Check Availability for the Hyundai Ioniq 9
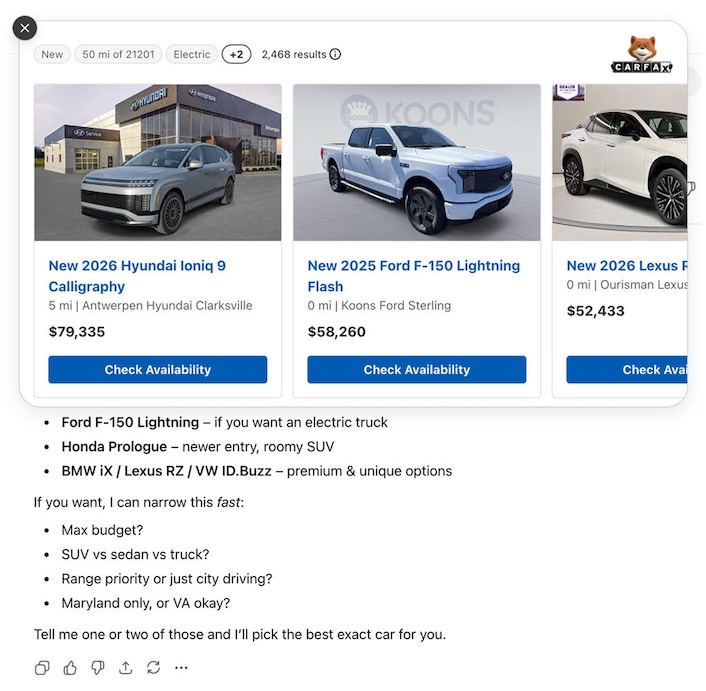 point(158,369)
